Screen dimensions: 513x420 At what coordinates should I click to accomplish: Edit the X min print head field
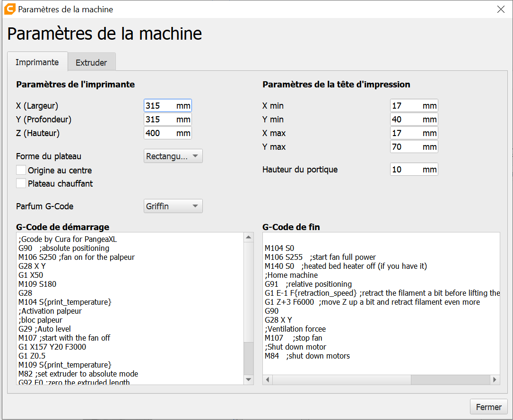(414, 105)
